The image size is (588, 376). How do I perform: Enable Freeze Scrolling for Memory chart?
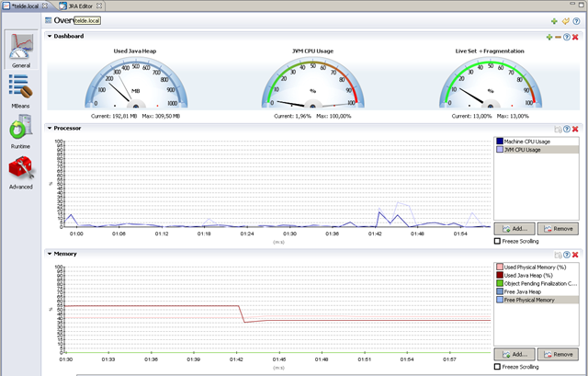pos(497,367)
